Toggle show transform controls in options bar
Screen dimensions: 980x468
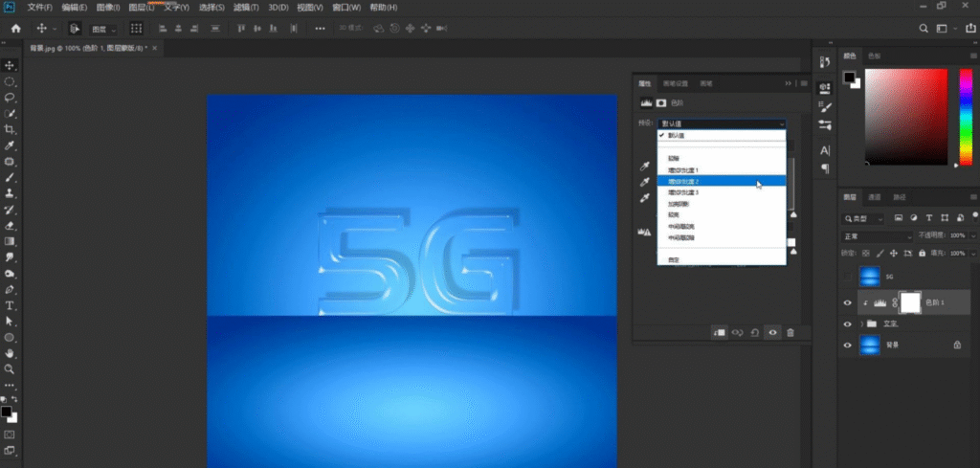coord(136,28)
